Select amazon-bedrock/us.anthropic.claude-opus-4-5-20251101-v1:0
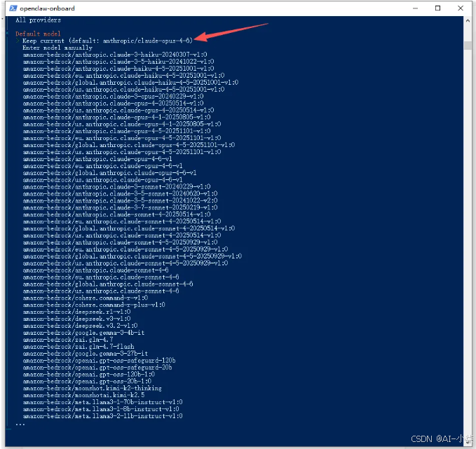This screenshot has width=476, height=449. pos(122,152)
